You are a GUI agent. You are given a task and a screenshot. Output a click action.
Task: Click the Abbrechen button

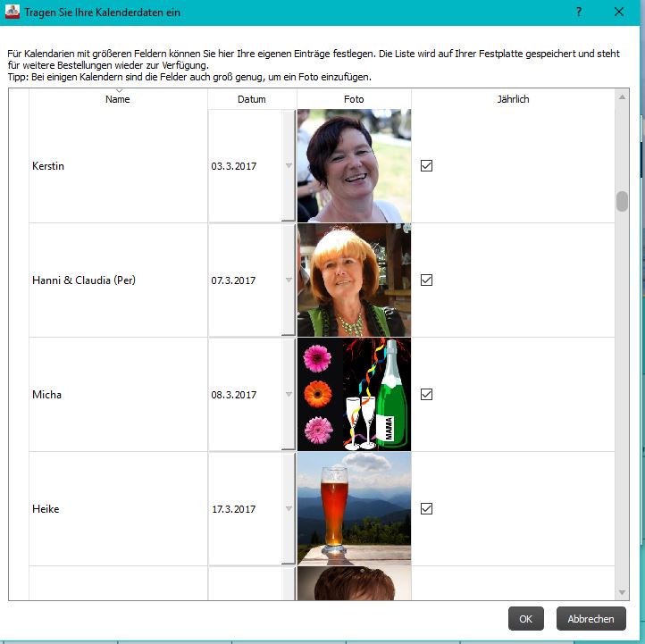pyautogui.click(x=591, y=618)
